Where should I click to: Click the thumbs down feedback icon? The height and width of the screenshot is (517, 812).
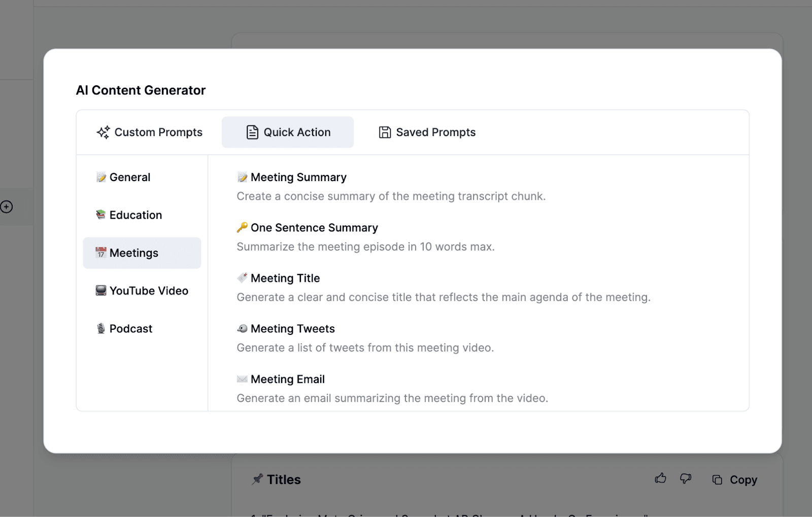click(686, 478)
